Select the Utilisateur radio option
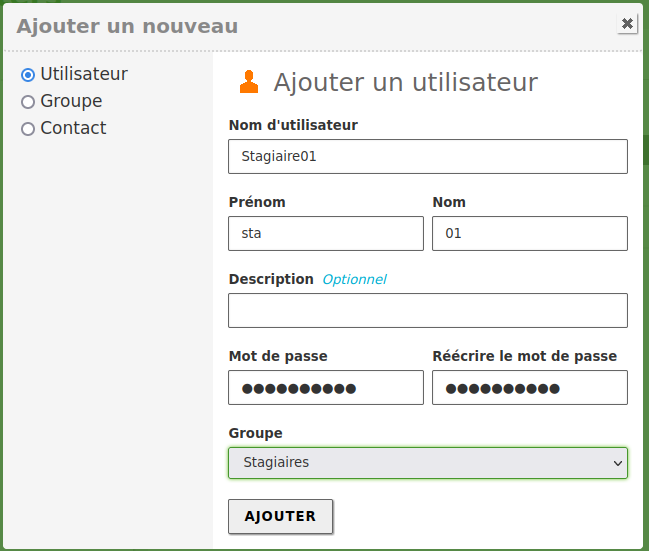 pos(28,75)
